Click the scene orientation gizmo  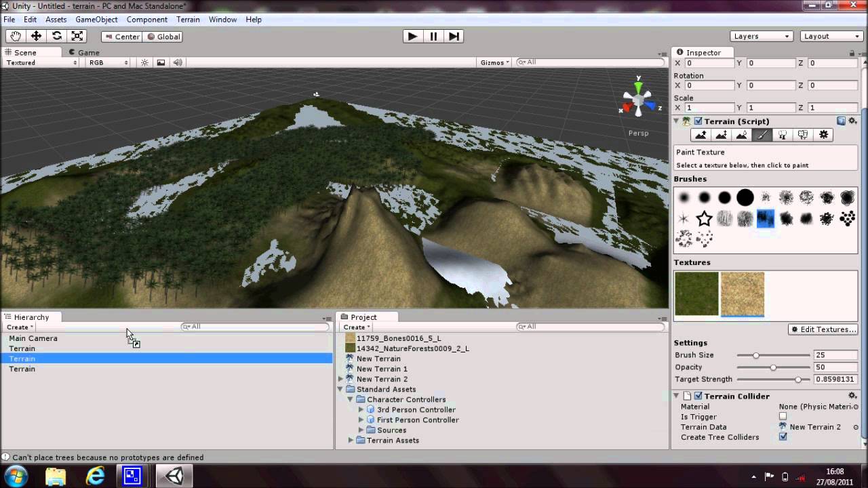click(638, 101)
